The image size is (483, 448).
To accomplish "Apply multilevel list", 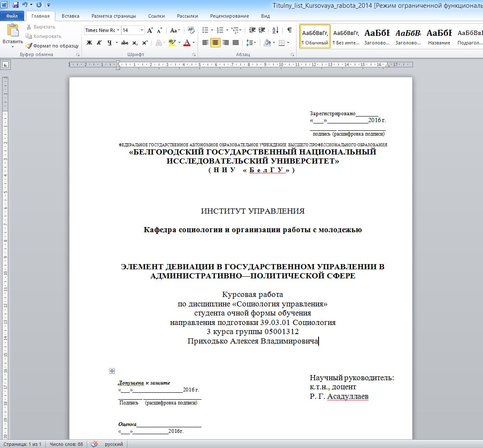I will tap(235, 30).
